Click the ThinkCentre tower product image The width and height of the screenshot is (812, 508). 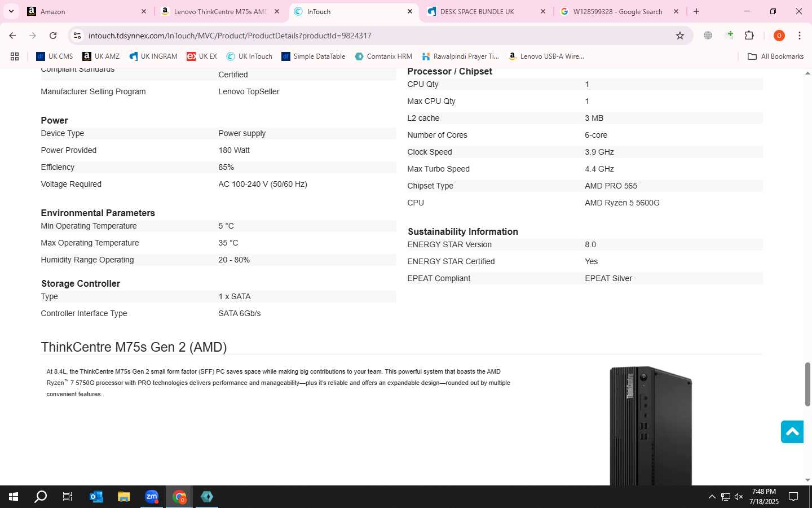[x=651, y=426]
